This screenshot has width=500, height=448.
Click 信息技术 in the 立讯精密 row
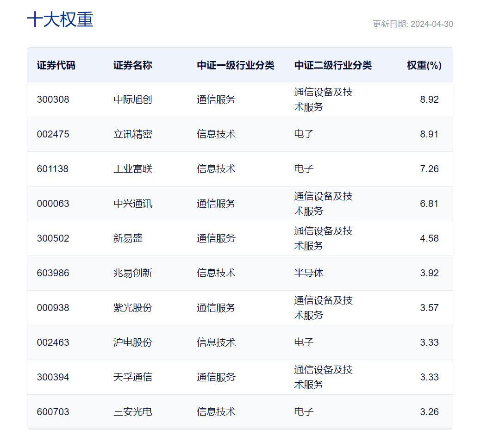pos(216,134)
